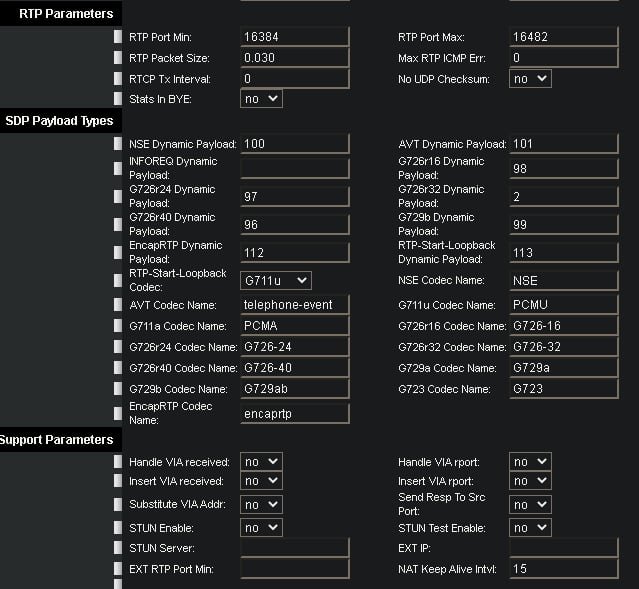Click the EXT IP input field
The width and height of the screenshot is (639, 589).
pos(564,548)
